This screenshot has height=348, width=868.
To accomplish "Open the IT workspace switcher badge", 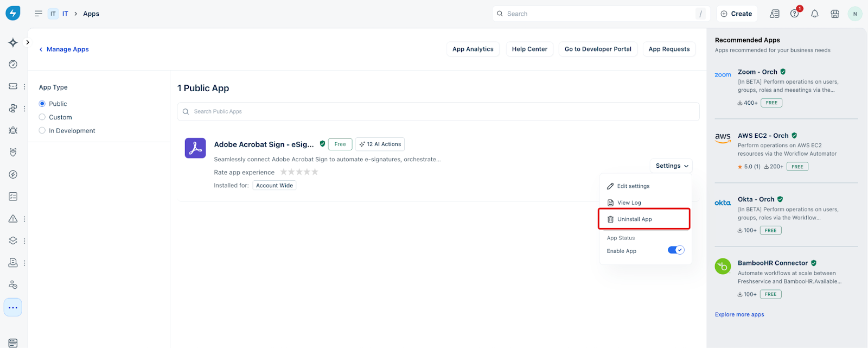I will [53, 14].
